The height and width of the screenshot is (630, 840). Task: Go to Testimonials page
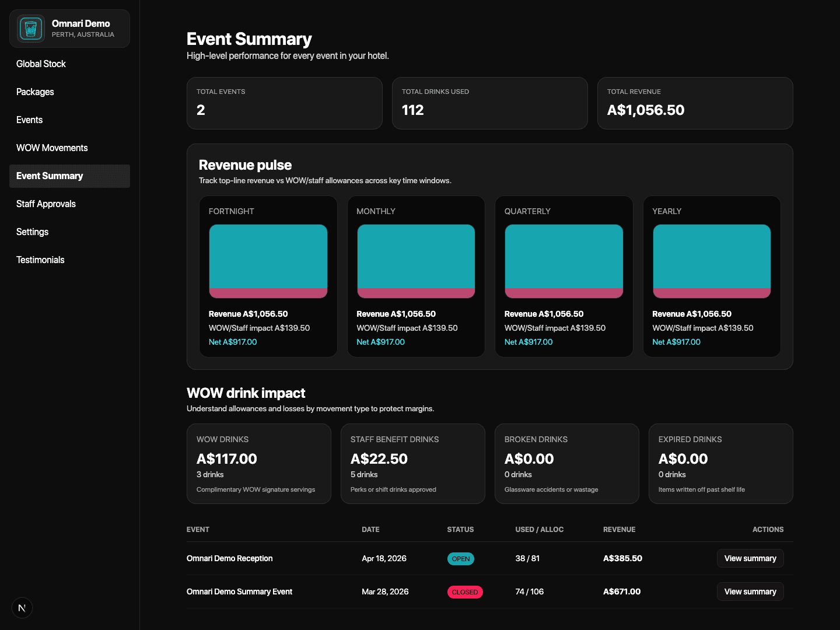pyautogui.click(x=40, y=260)
